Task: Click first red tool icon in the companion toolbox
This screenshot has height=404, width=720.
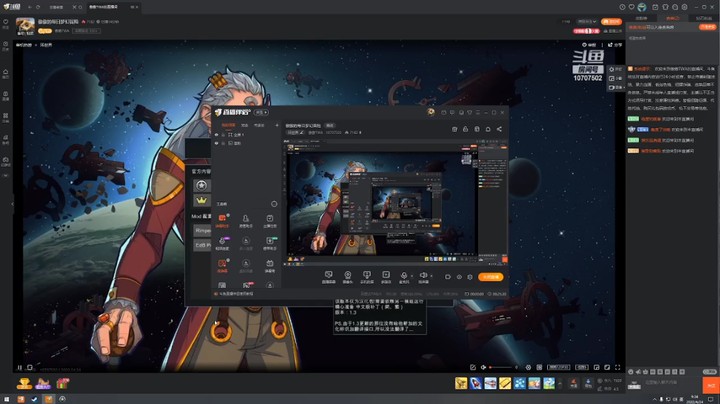Action: (222, 219)
